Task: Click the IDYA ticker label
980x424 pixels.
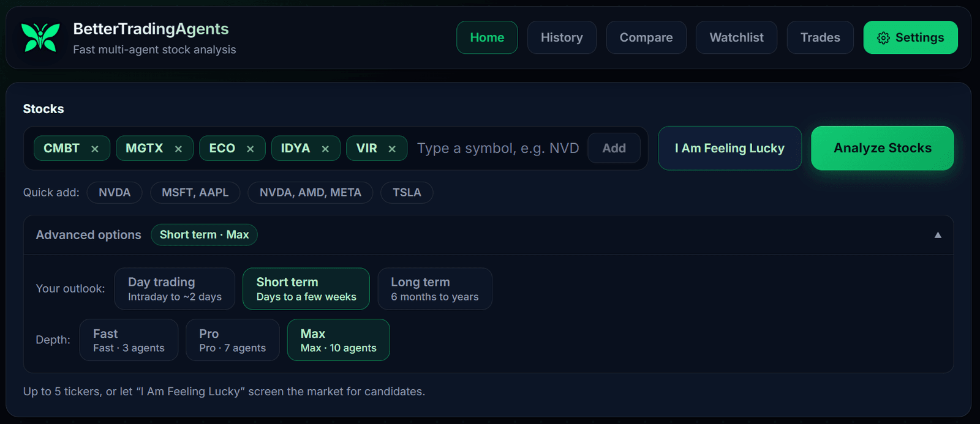Action: point(295,148)
